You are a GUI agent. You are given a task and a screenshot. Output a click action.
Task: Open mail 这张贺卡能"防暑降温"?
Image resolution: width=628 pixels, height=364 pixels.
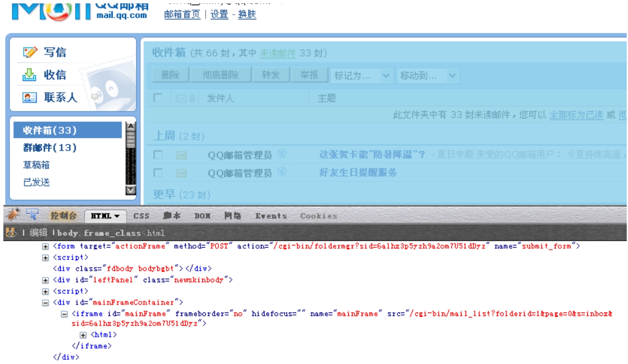[372, 155]
